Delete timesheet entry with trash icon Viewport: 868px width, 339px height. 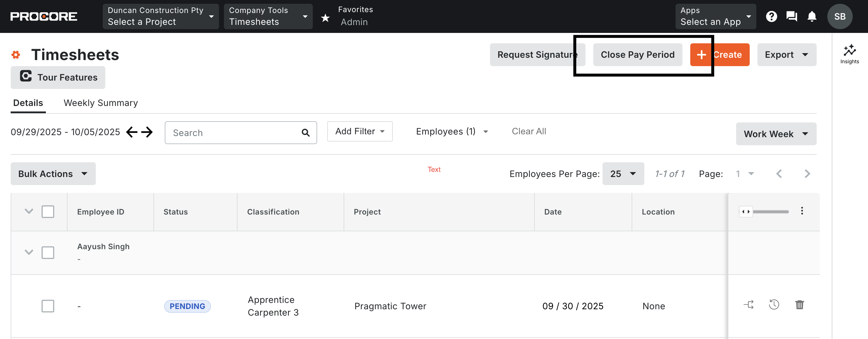(x=799, y=305)
